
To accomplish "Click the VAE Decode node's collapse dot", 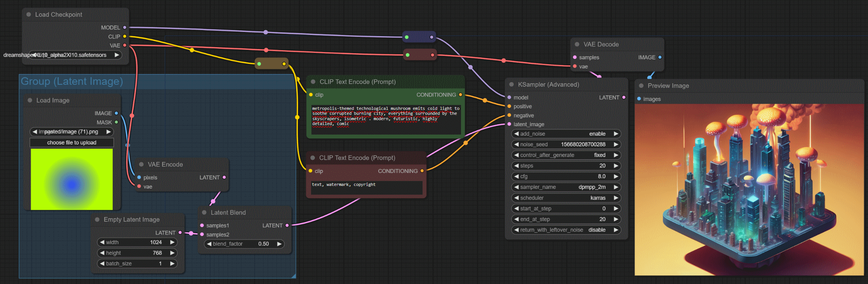I will pos(577,44).
